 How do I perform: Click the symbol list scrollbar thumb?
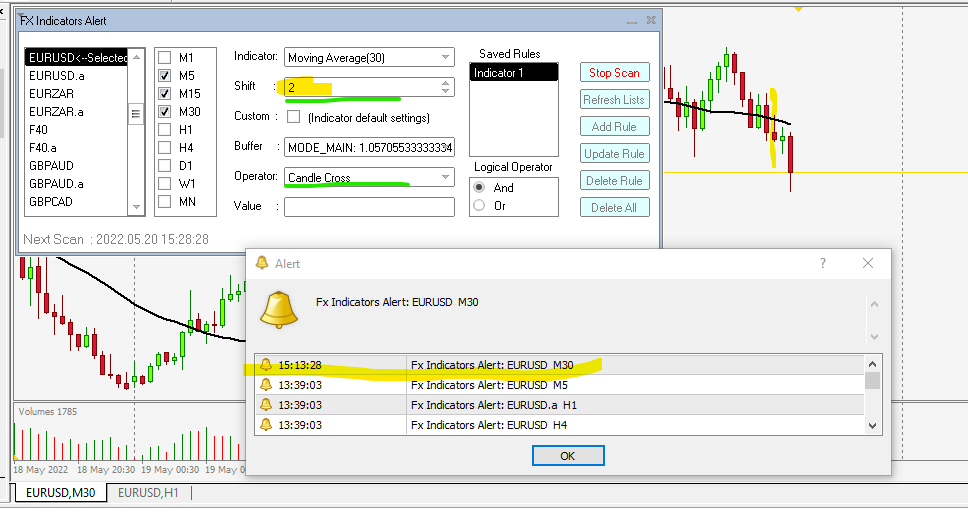pos(136,114)
